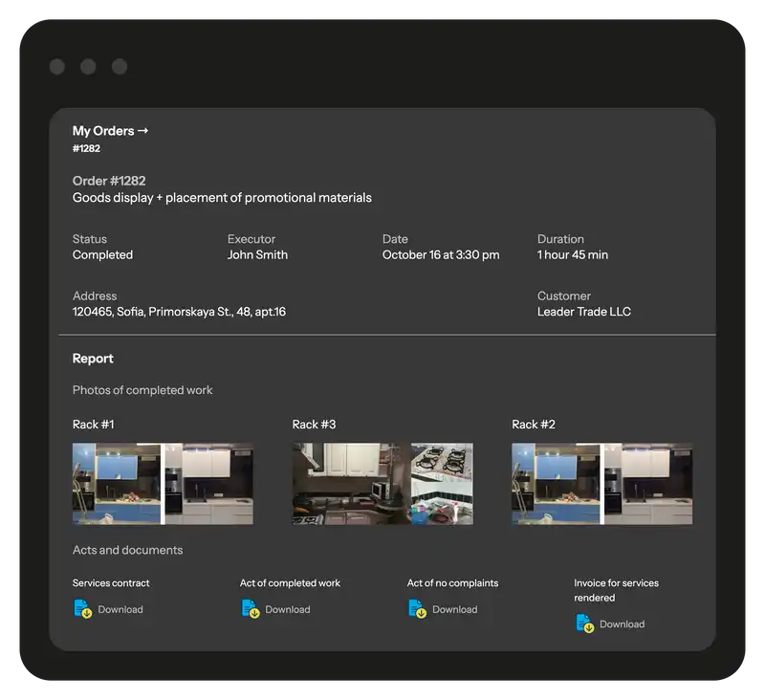Open the first Rack #1 photo
The width and height of the screenshot is (765, 700).
coord(117,483)
